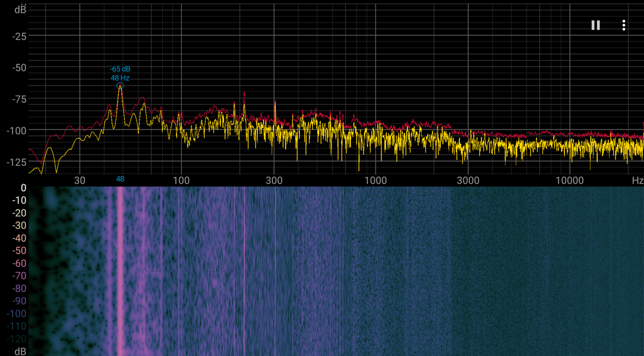Click the '10000' frequency axis label

[x=570, y=181]
